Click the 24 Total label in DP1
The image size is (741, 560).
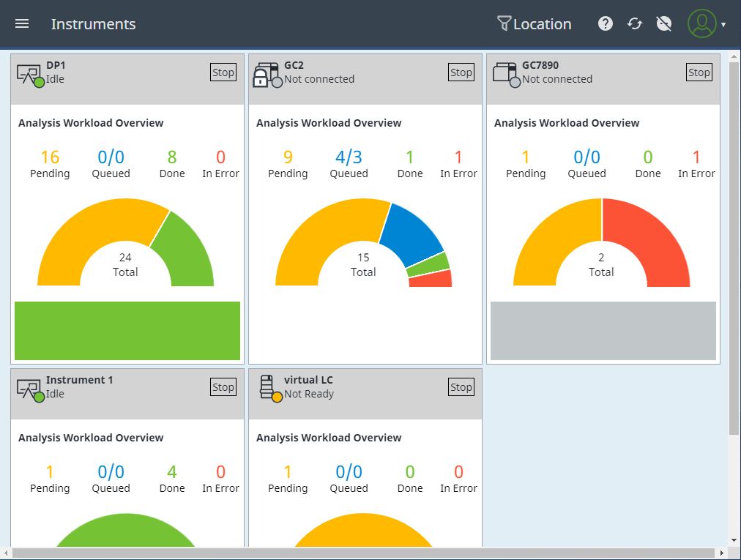pos(125,265)
